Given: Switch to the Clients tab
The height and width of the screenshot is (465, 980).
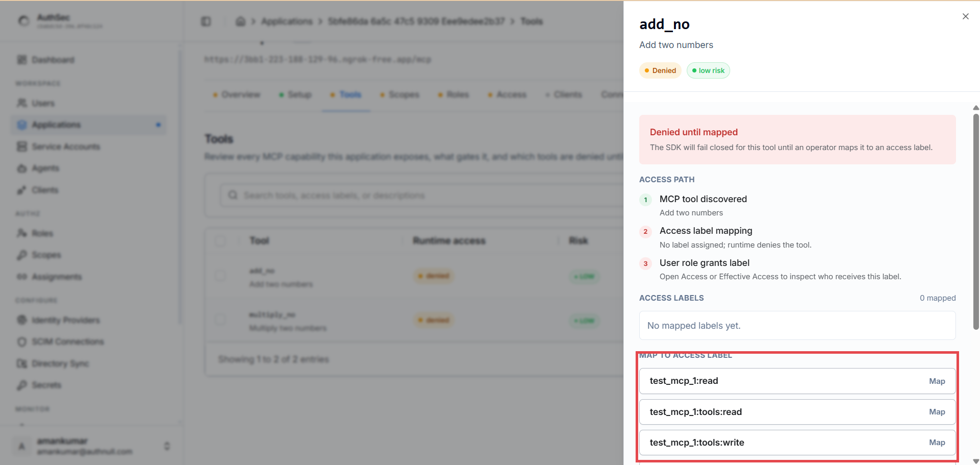Looking at the screenshot, I should click(x=564, y=94).
